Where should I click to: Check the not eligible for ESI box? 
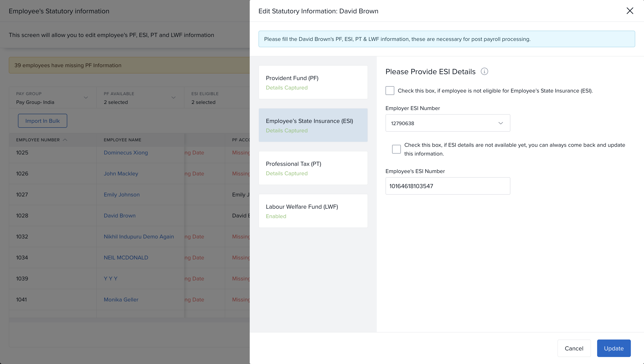pos(389,91)
